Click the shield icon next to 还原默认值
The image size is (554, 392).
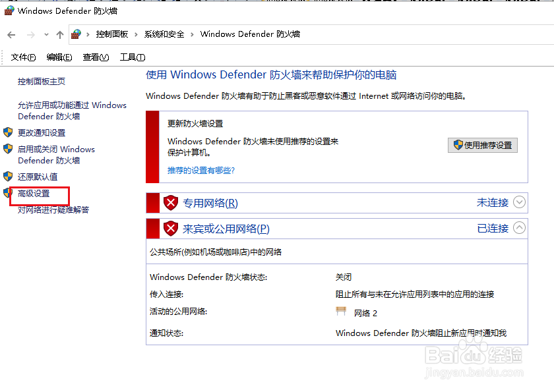click(x=9, y=177)
